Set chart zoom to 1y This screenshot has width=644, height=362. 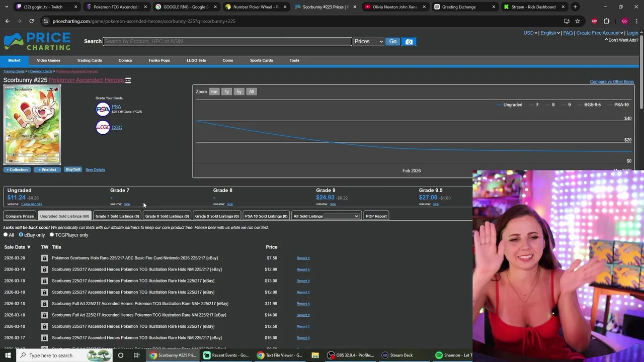226,92
